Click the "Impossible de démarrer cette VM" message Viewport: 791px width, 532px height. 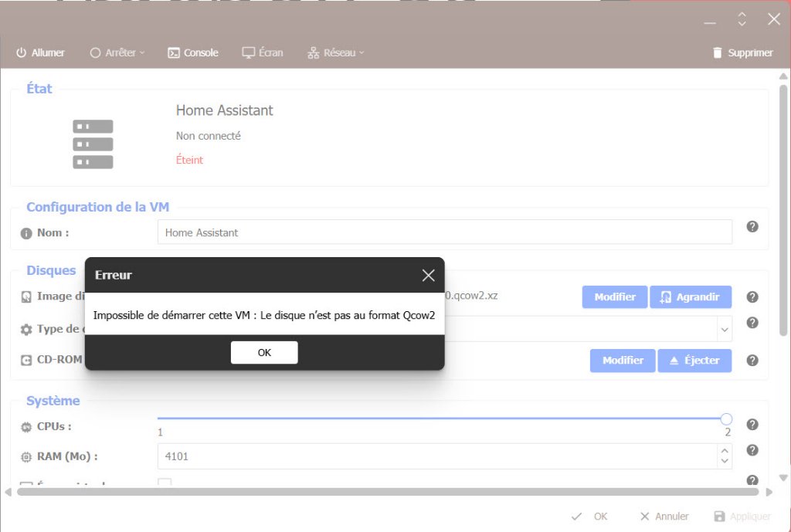click(264, 315)
